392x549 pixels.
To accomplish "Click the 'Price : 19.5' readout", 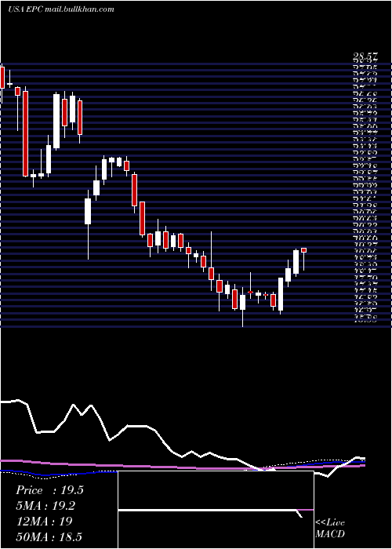I will [x=49, y=490].
